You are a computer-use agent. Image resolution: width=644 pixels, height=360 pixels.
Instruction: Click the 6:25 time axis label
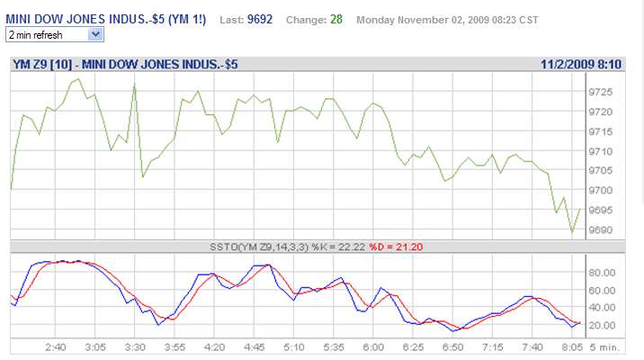click(x=413, y=347)
